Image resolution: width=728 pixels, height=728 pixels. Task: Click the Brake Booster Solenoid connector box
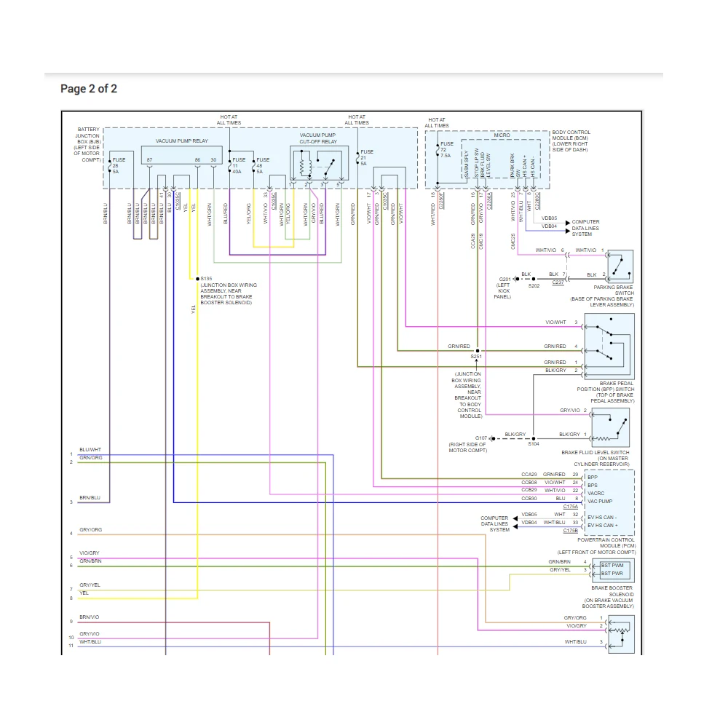612,569
